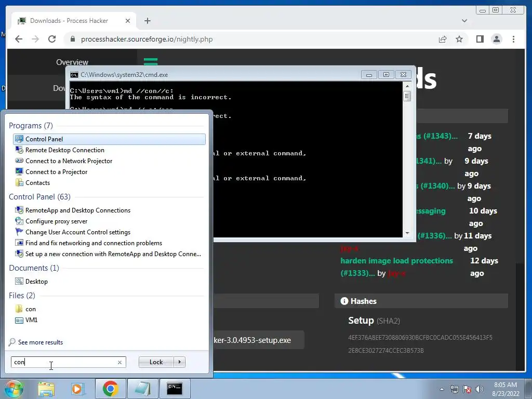Open Windows Media Player from taskbar

pos(78,389)
